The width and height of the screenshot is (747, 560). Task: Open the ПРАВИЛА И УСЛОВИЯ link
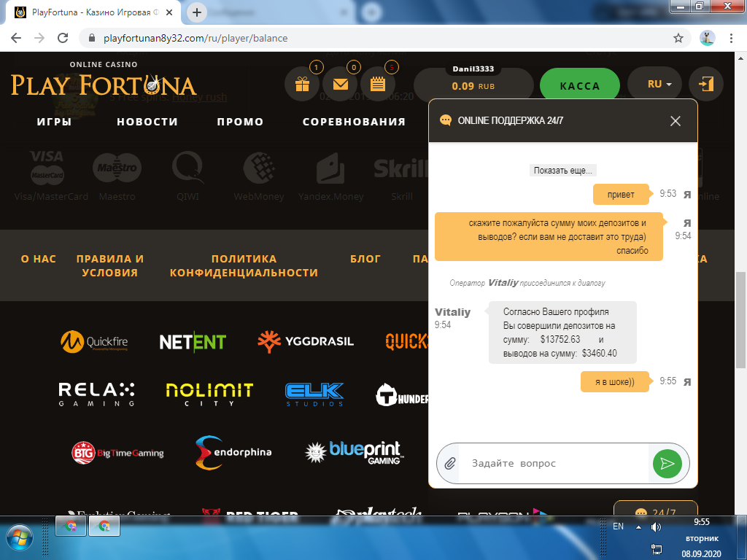pyautogui.click(x=110, y=265)
